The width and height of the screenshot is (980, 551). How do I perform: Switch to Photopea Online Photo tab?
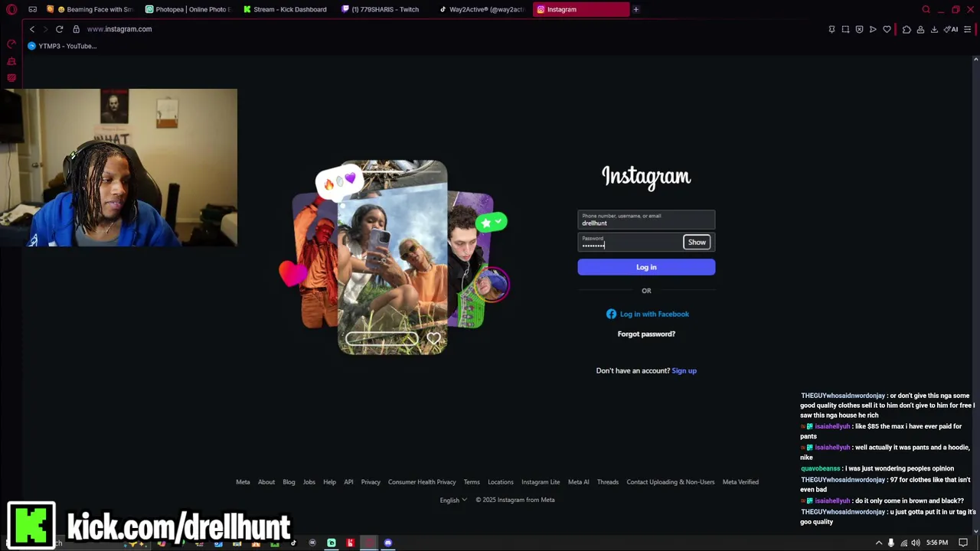(x=188, y=9)
